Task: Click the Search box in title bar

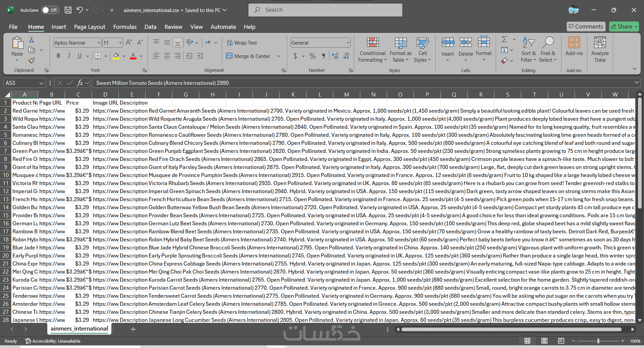Action: pyautogui.click(x=325, y=10)
